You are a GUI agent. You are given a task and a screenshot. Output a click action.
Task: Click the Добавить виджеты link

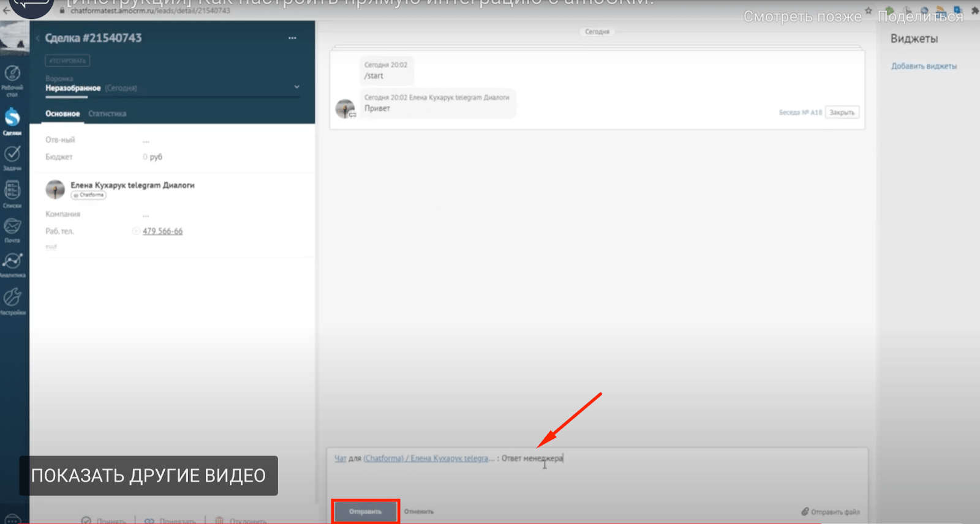(x=924, y=66)
